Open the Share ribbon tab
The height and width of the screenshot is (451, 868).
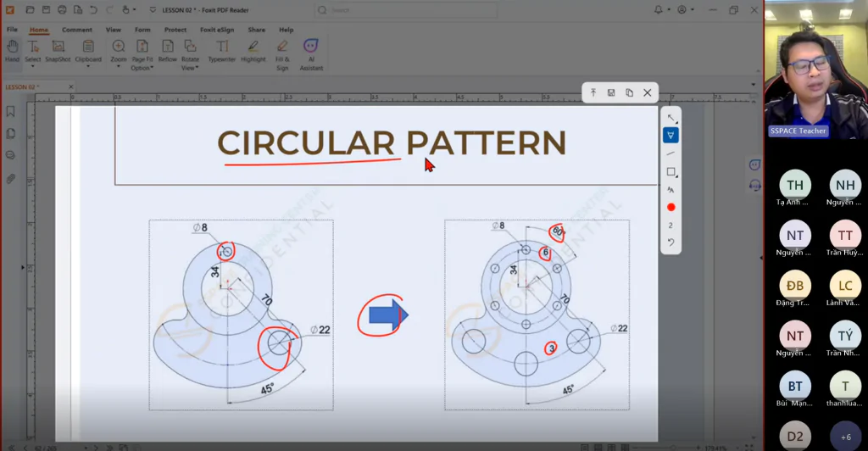click(256, 30)
